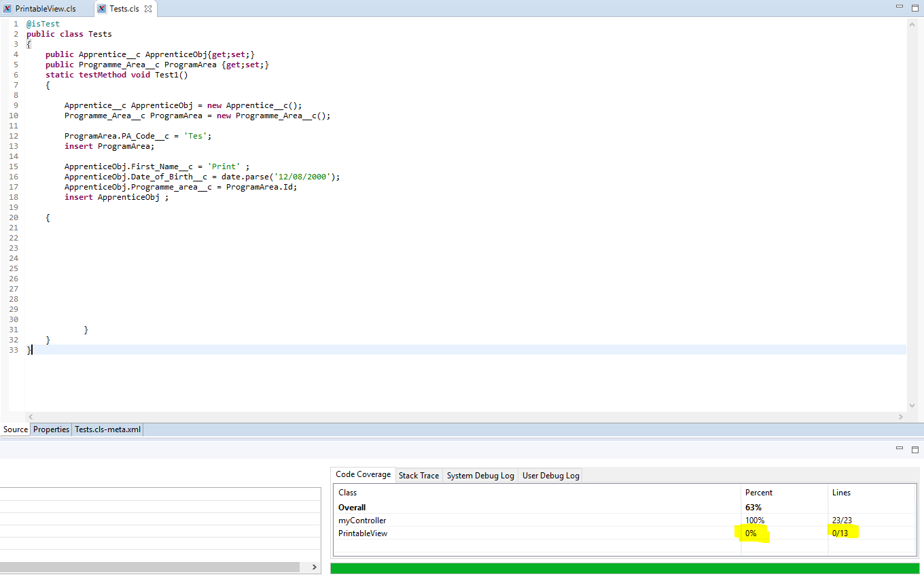Click the 23/23 lines cell
Image resolution: width=924 pixels, height=581 pixels.
tap(842, 521)
